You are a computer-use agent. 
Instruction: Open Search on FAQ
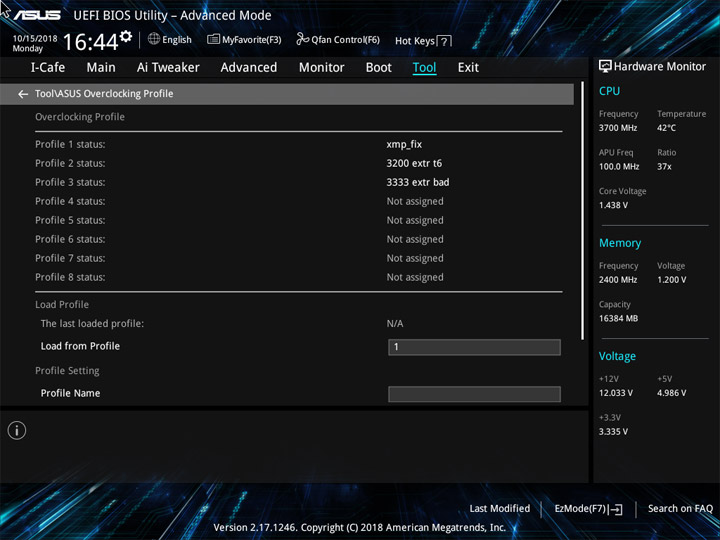[680, 508]
